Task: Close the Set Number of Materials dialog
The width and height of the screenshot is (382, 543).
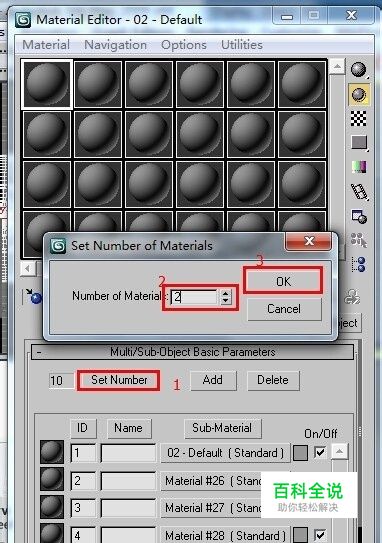Action: [x=309, y=241]
